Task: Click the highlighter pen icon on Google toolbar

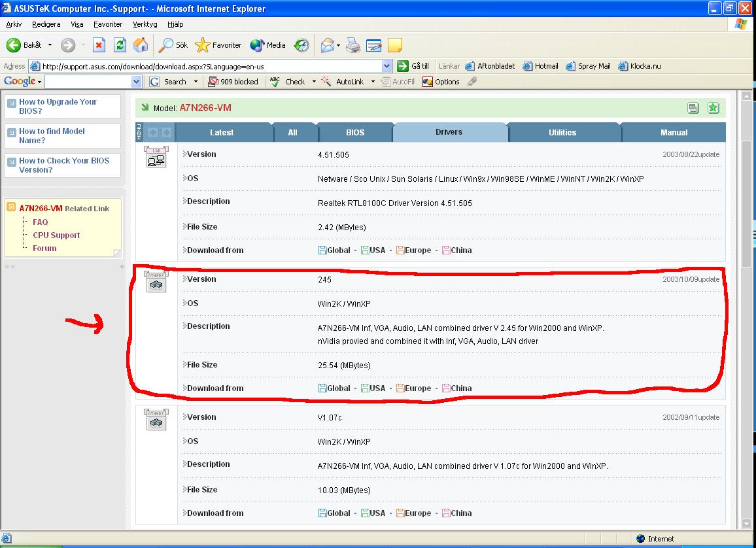Action: point(472,82)
